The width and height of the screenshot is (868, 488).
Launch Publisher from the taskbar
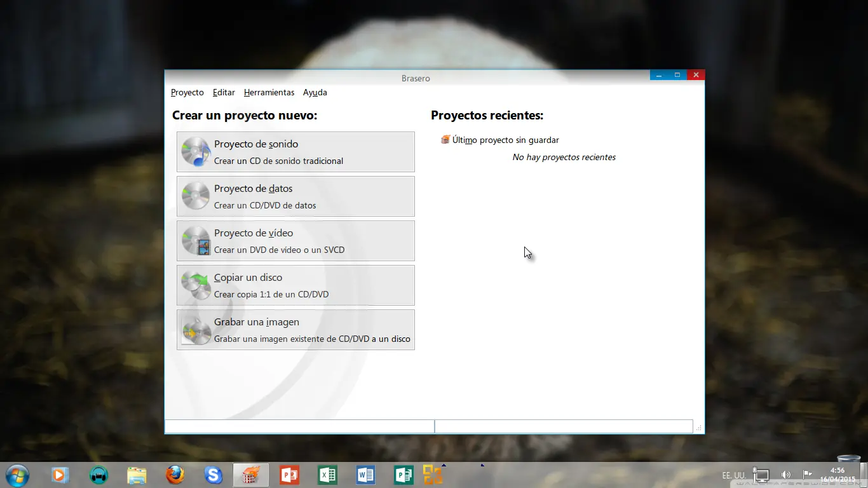(403, 475)
